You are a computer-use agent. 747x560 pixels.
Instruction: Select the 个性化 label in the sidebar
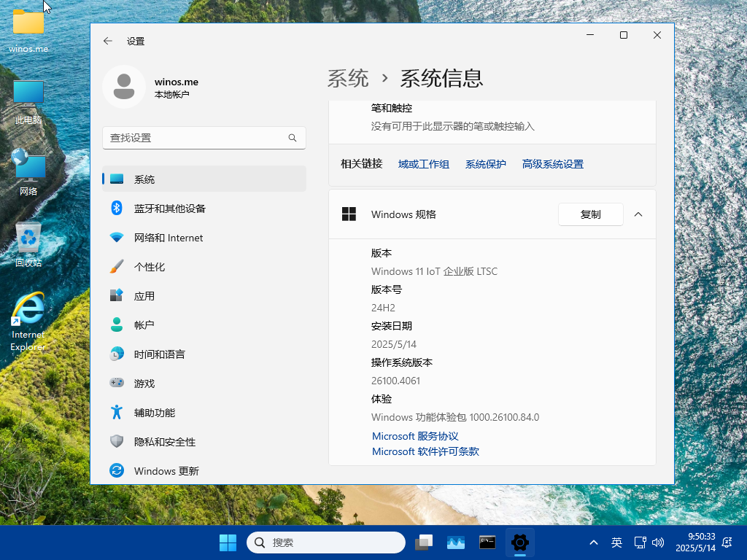pyautogui.click(x=150, y=267)
